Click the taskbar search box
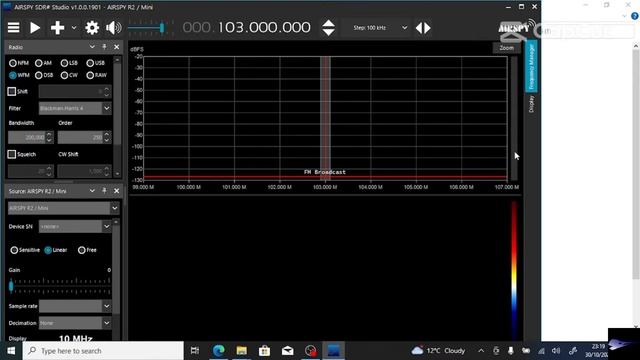The height and width of the screenshot is (360, 640). pos(103,351)
